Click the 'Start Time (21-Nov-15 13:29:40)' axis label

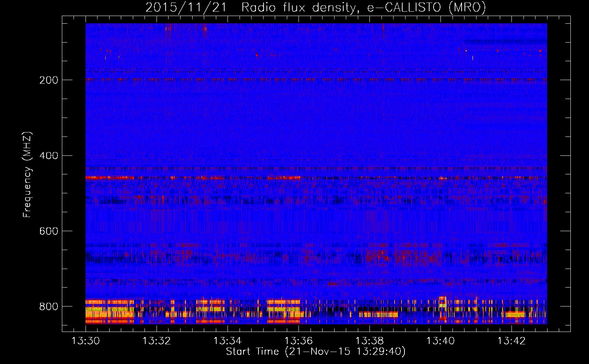(x=316, y=352)
